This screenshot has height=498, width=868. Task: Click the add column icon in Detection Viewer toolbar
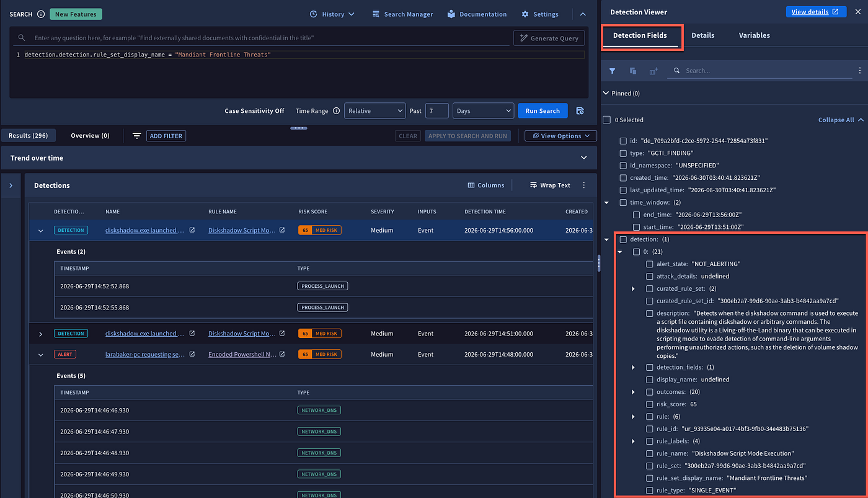653,71
